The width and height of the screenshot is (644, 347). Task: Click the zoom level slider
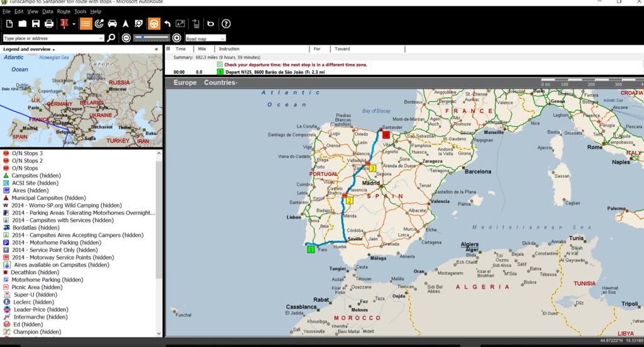point(152,38)
